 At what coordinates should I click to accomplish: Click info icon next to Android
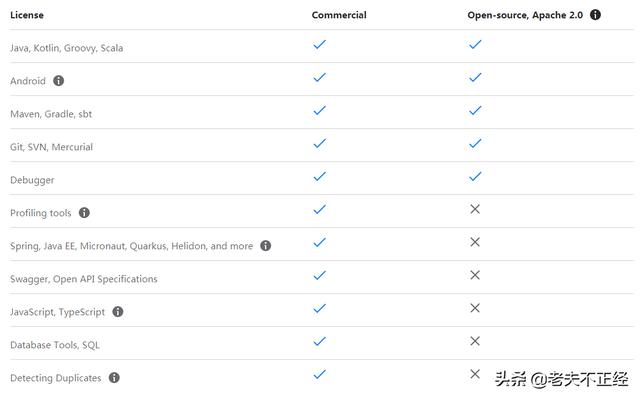pos(58,81)
